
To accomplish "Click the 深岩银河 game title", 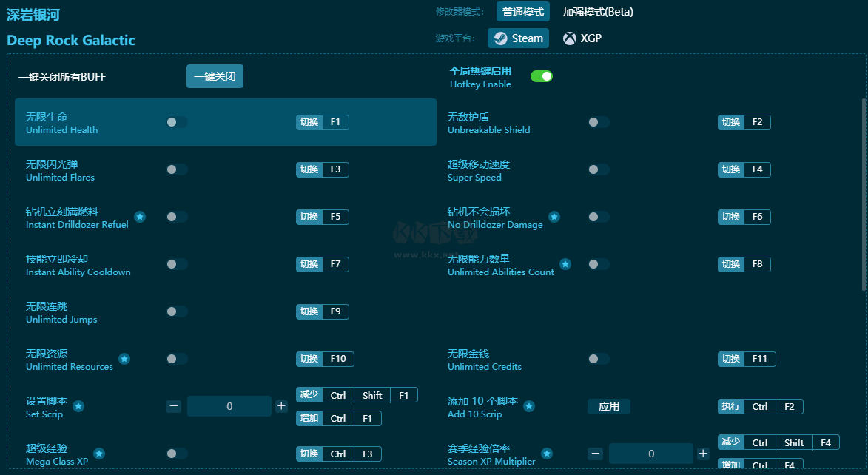I will click(33, 15).
